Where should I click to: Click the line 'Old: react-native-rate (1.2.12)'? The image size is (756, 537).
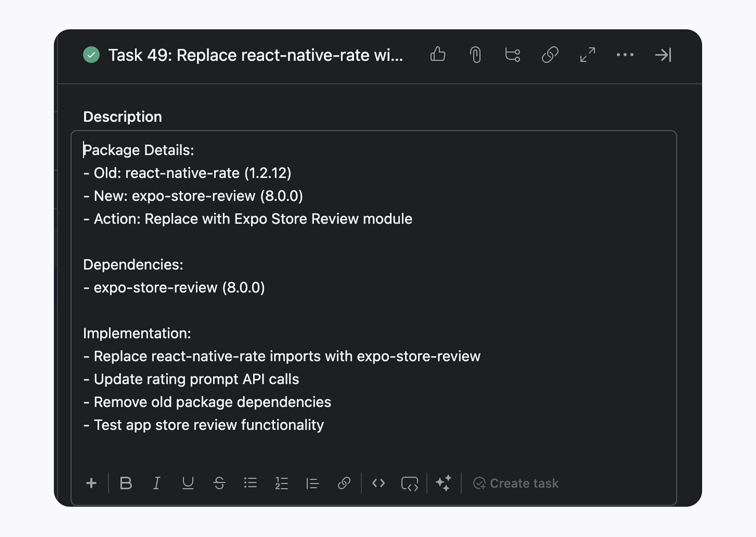click(187, 173)
